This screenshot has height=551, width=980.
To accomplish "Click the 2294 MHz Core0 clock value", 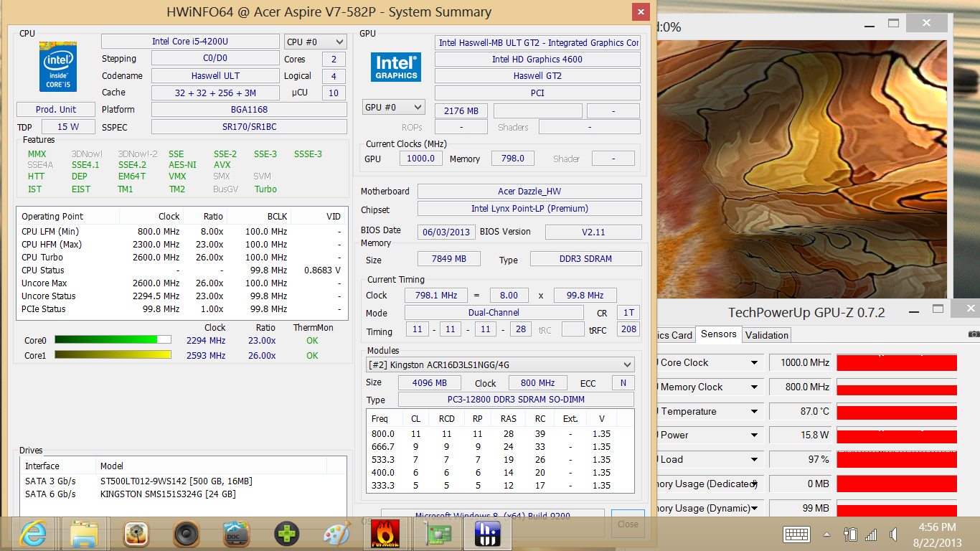I will 206,341.
